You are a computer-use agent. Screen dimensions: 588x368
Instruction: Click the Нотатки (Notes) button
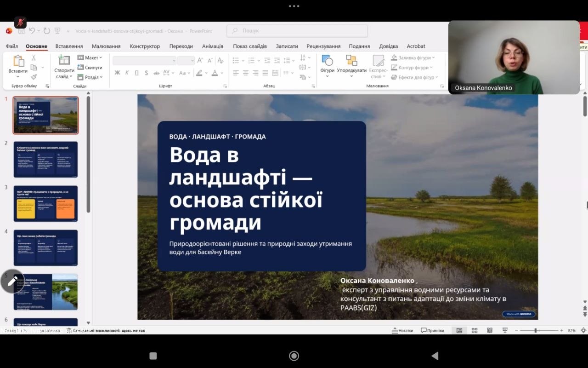(402, 330)
